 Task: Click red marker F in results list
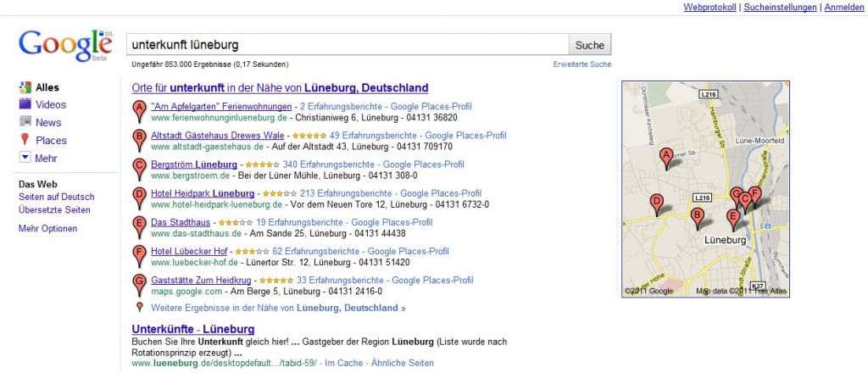coord(140,256)
